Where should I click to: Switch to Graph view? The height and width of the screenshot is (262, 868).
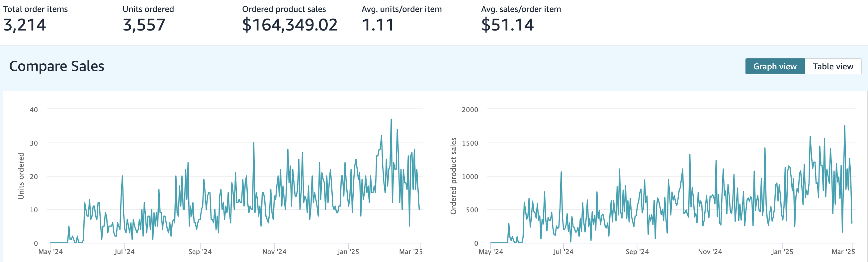775,66
